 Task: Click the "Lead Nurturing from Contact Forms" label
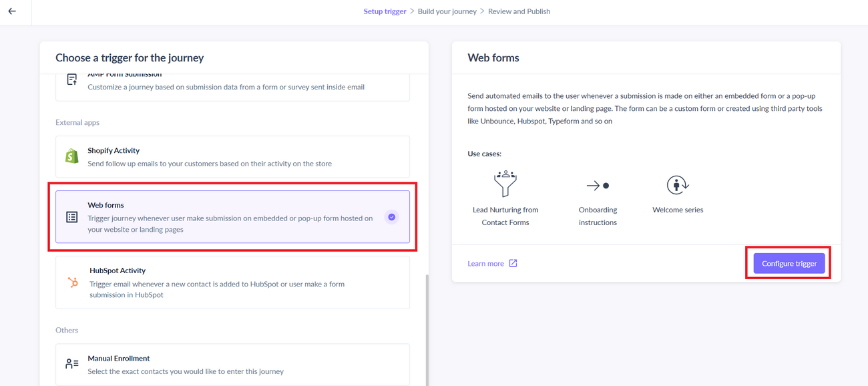coord(505,216)
